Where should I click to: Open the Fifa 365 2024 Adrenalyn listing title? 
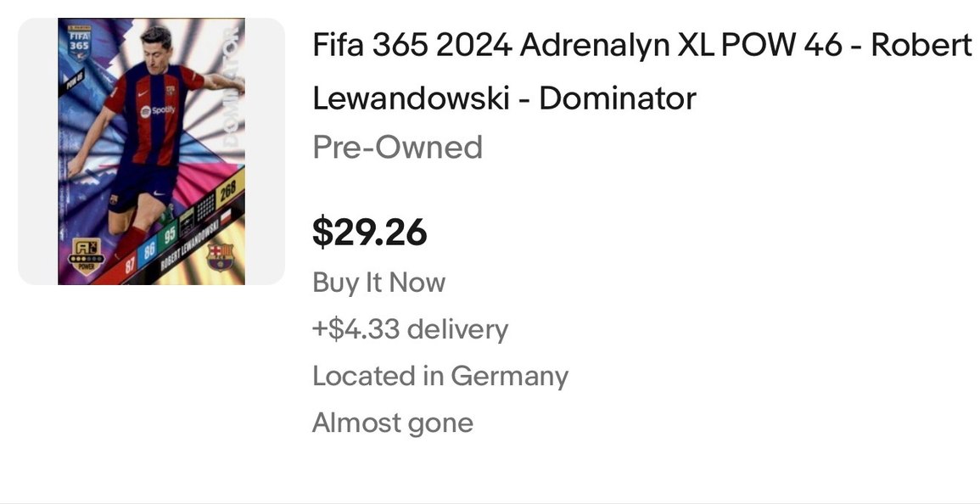point(641,71)
